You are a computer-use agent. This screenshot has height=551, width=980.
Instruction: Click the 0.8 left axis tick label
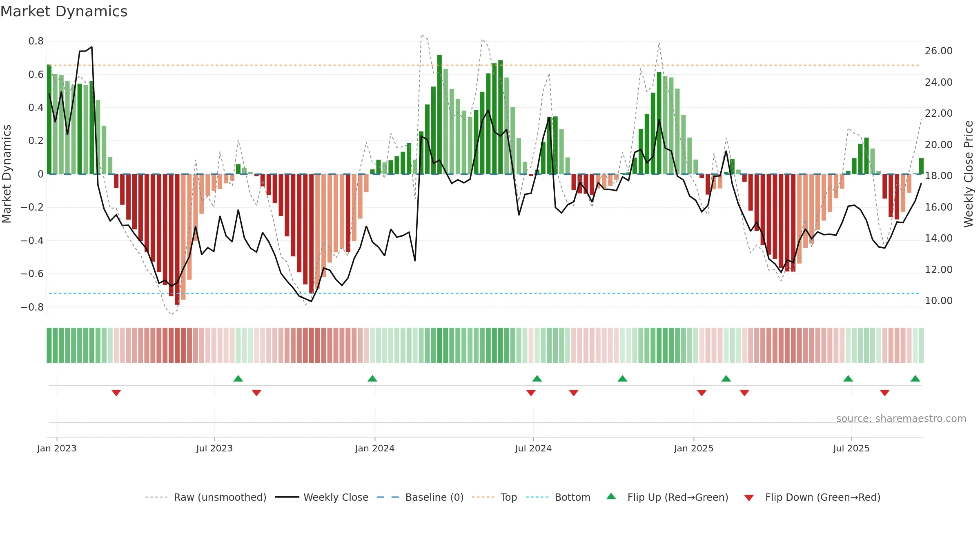pyautogui.click(x=36, y=41)
